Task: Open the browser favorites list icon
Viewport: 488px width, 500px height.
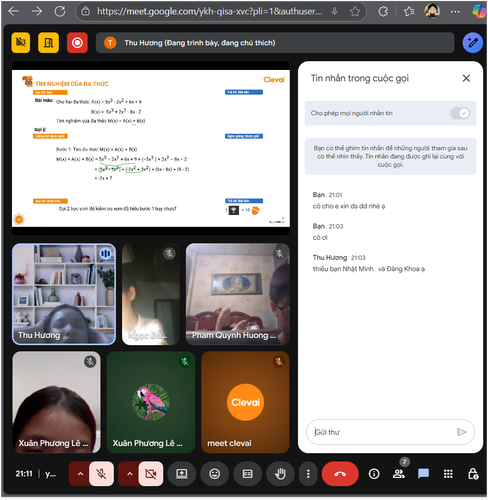Action: [x=409, y=12]
